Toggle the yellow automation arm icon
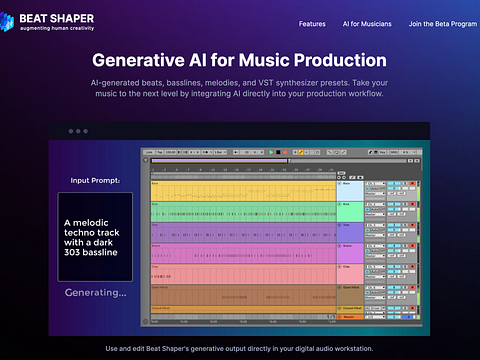480x360 pixels. (301, 152)
